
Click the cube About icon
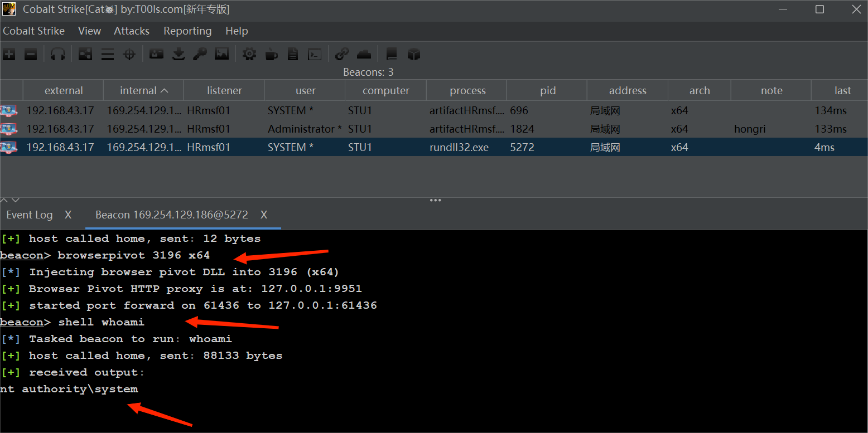click(413, 54)
